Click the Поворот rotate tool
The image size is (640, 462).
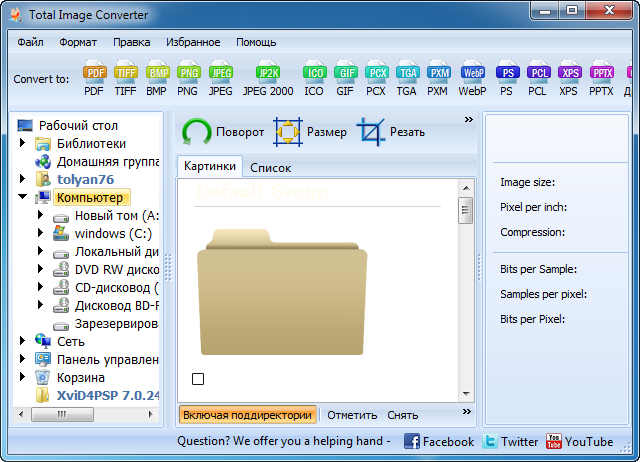[x=224, y=132]
